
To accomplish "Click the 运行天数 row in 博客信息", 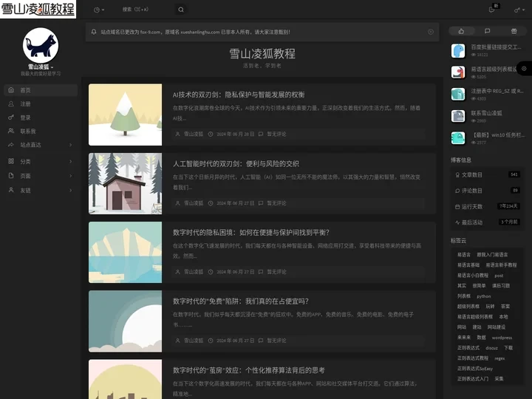I will (x=487, y=206).
